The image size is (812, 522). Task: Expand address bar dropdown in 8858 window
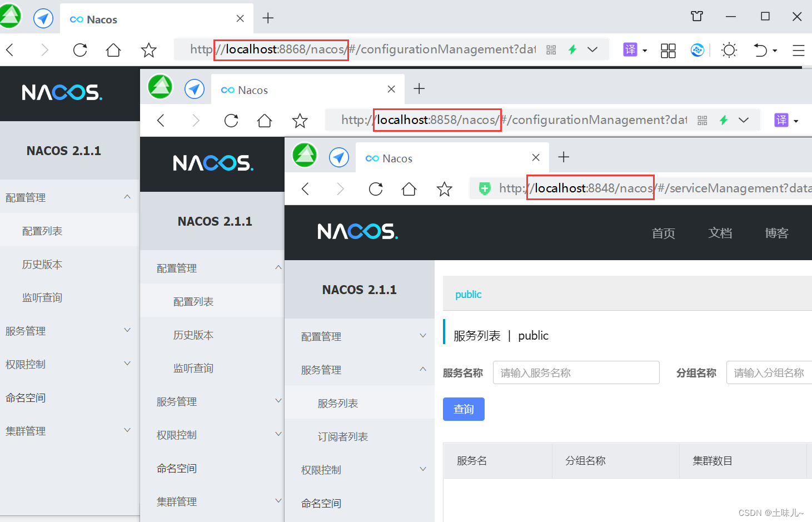click(744, 120)
